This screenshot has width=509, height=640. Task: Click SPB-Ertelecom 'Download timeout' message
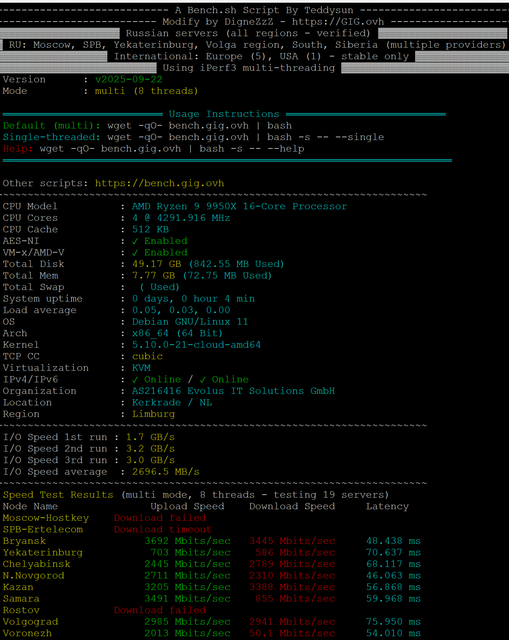click(162, 529)
